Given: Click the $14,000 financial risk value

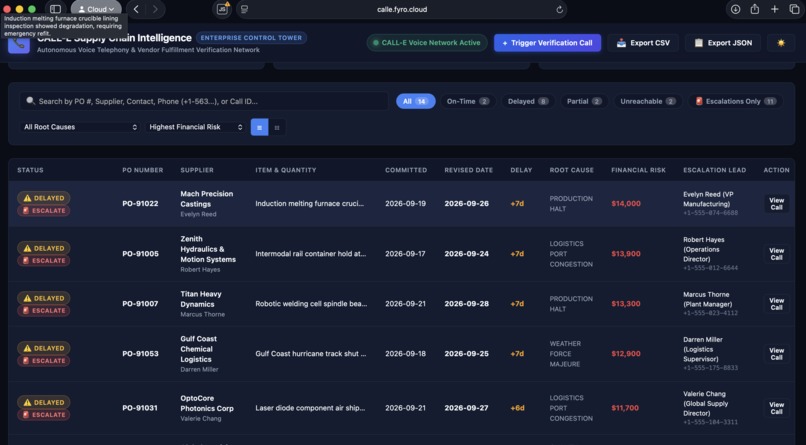Looking at the screenshot, I should [x=626, y=203].
